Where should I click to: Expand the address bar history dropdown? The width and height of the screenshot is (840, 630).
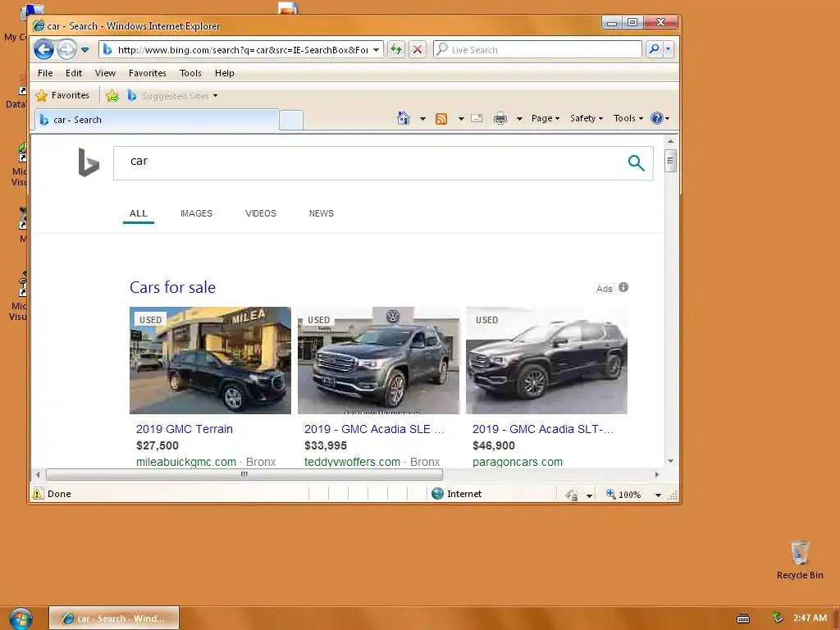[x=376, y=50]
